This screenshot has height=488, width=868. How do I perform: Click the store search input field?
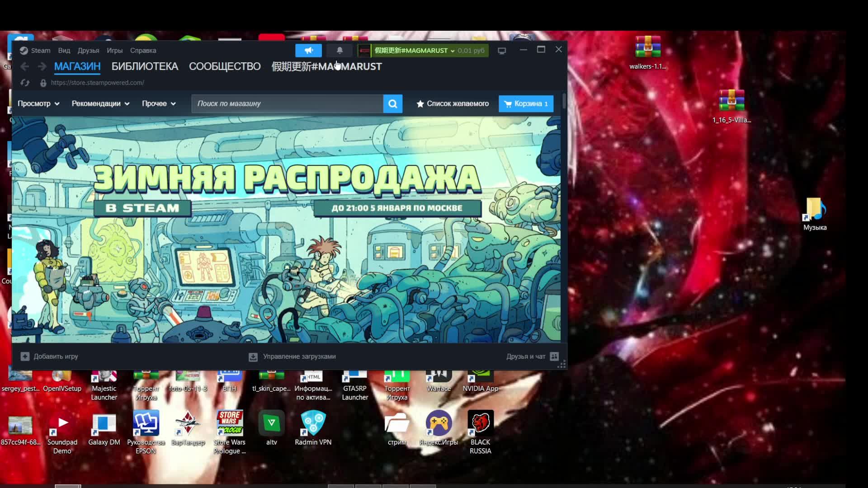click(288, 104)
